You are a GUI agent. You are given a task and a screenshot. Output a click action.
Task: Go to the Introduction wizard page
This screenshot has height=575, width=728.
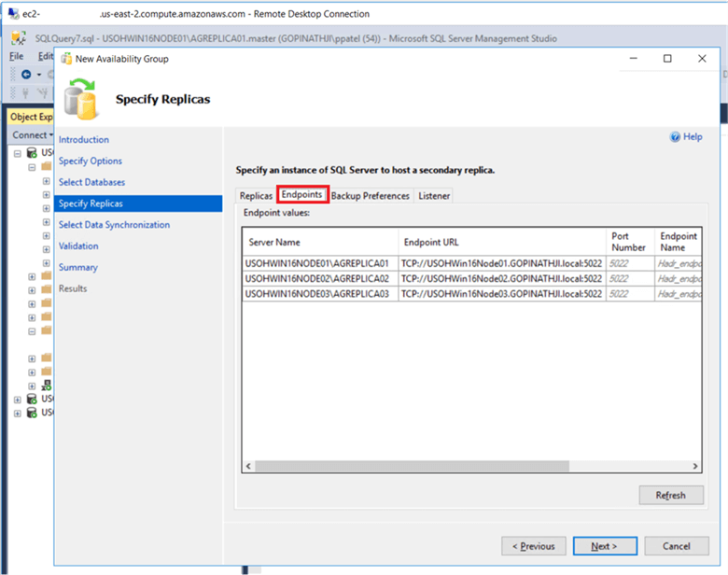click(84, 139)
